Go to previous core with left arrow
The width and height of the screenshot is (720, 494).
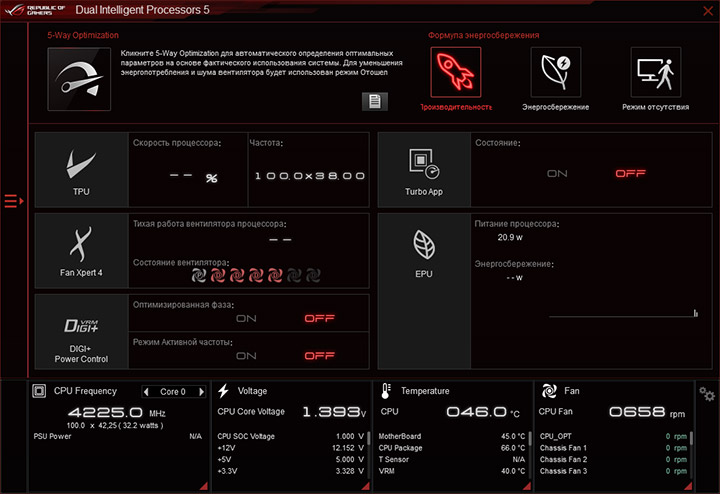click(146, 392)
